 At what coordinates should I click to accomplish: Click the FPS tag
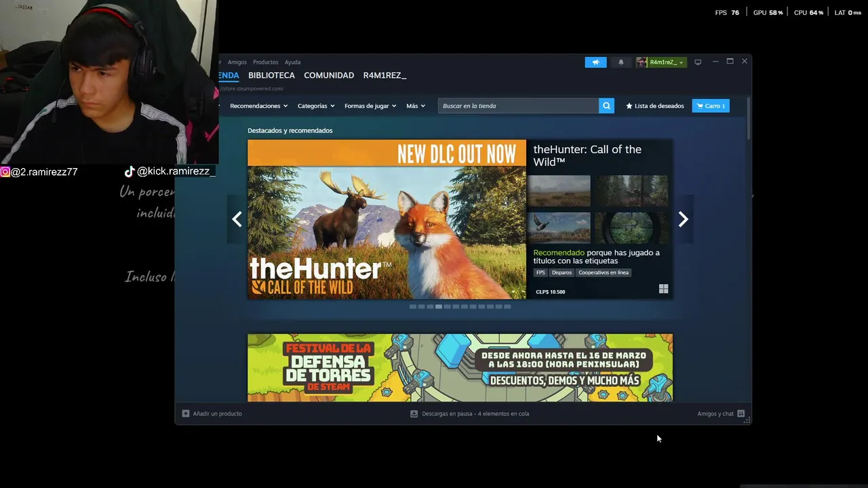point(540,272)
